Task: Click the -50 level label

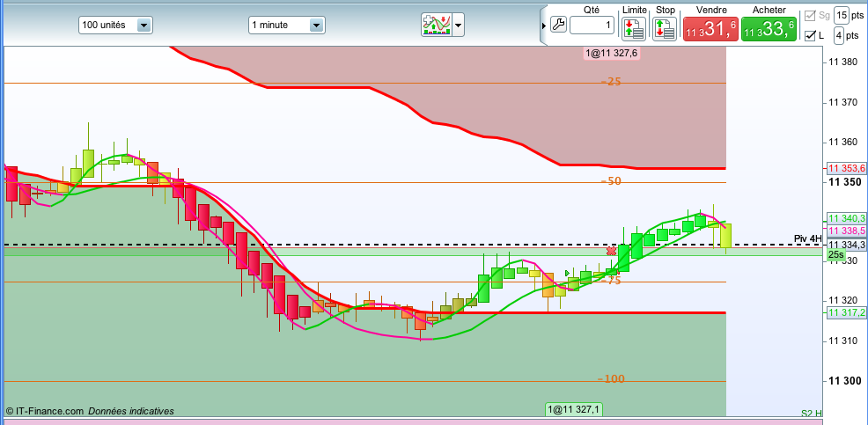Action: 611,181
